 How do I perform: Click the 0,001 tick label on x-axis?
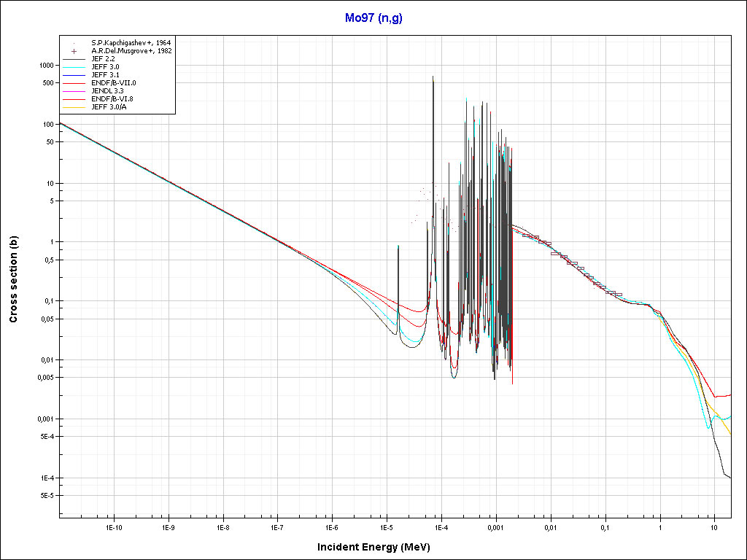tap(495, 526)
